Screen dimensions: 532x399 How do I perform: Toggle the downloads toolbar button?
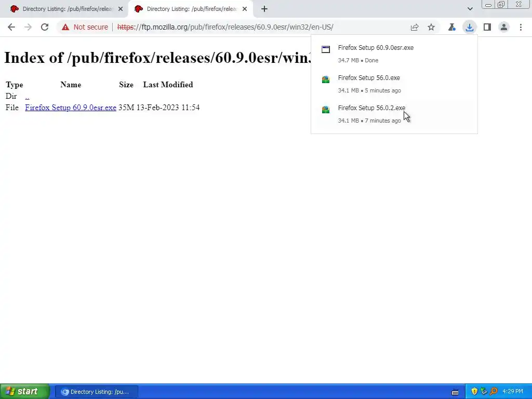click(470, 27)
